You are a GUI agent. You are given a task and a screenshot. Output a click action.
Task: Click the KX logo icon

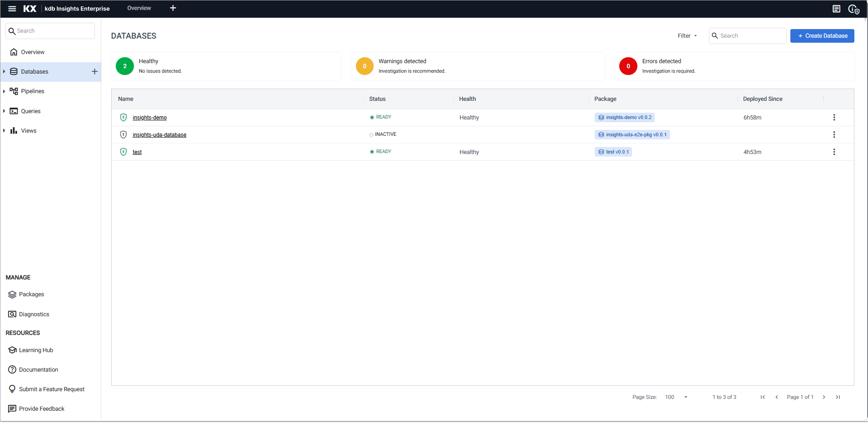coord(30,9)
